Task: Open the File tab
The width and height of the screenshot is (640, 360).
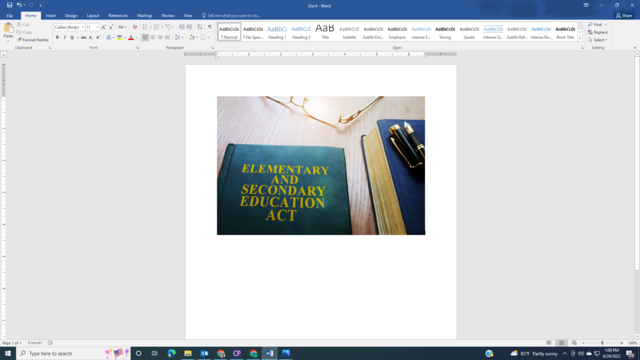Action: 9,16
